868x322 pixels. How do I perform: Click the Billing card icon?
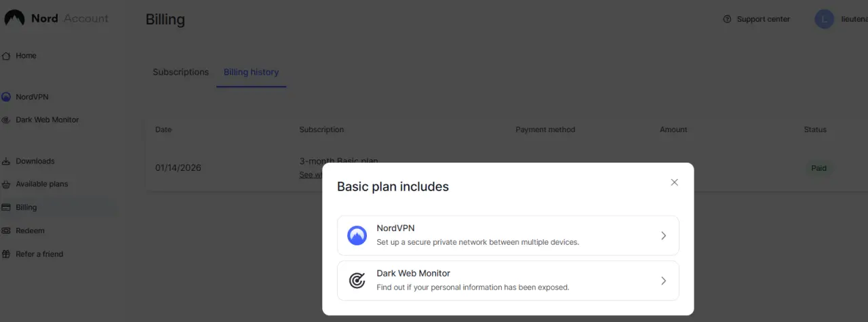click(6, 207)
